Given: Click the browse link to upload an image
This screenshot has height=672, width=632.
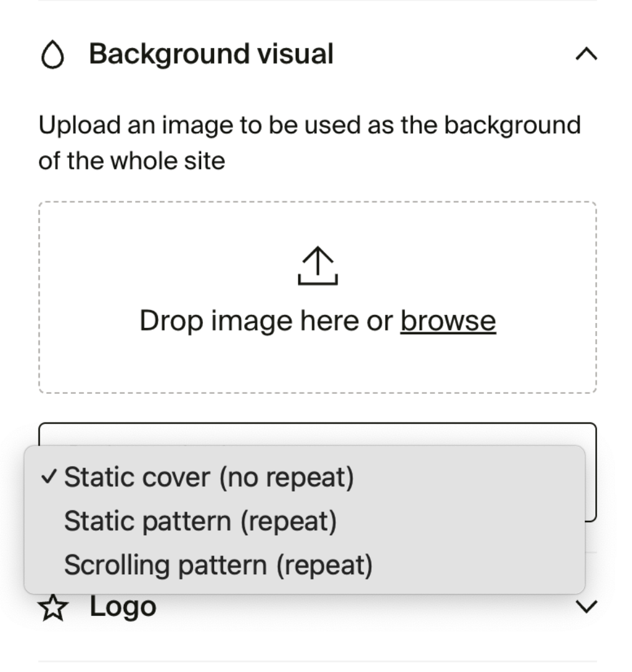Looking at the screenshot, I should click(x=448, y=320).
